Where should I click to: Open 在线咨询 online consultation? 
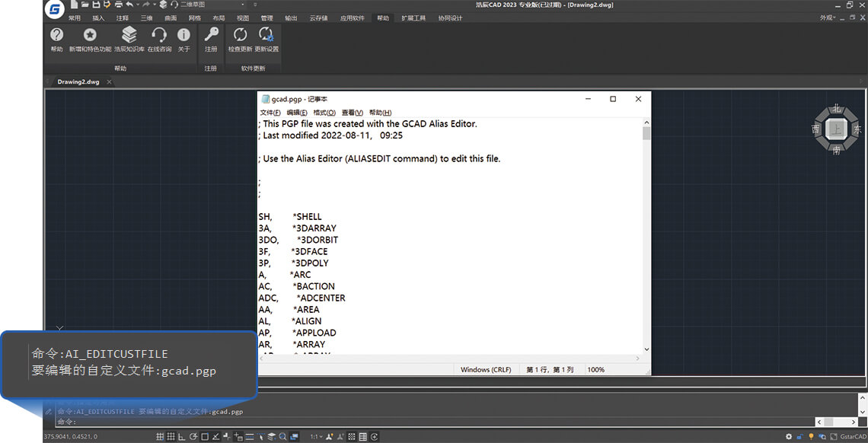tap(159, 40)
